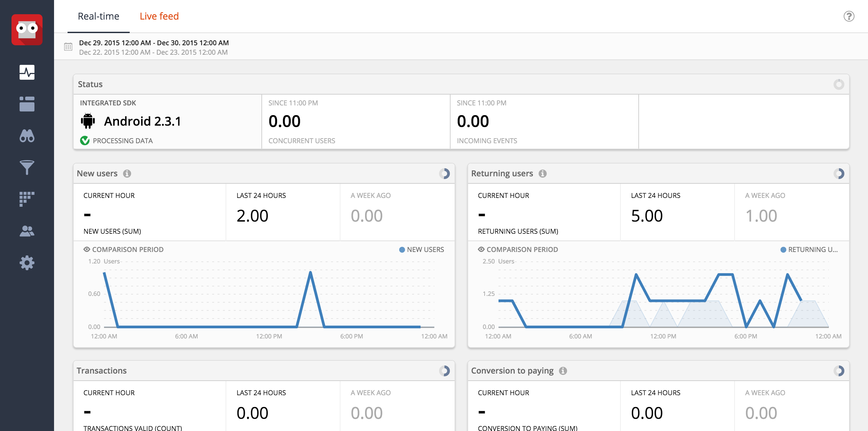Click the red robot app logo
The height and width of the screenshot is (431, 868).
click(27, 30)
